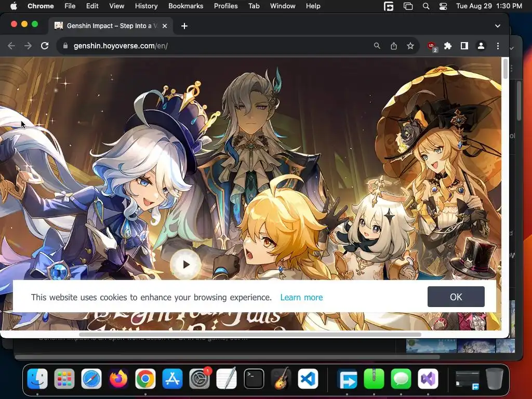Click the page's vertical scrollbar
Image resolution: width=532 pixels, height=399 pixels.
tap(505, 69)
